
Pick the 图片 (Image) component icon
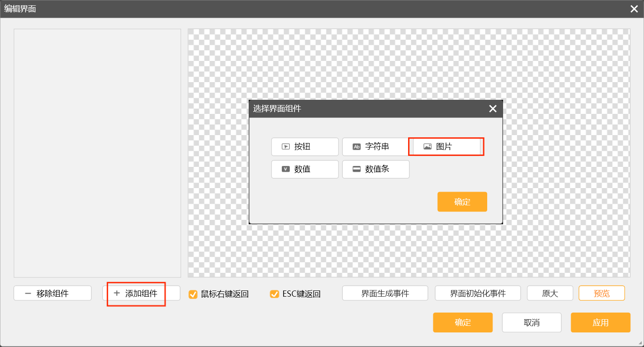427,147
